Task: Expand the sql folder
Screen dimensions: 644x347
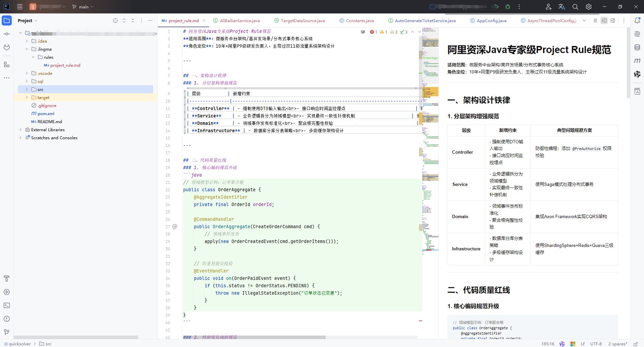Action: (27, 81)
